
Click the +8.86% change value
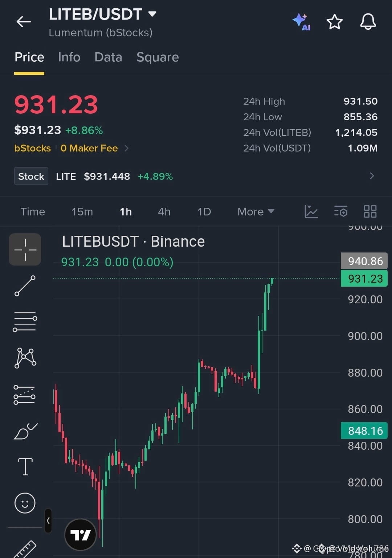[x=84, y=130]
